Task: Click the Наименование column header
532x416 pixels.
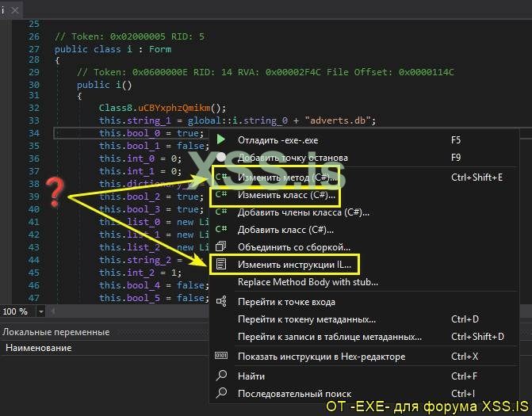Action: [38, 348]
